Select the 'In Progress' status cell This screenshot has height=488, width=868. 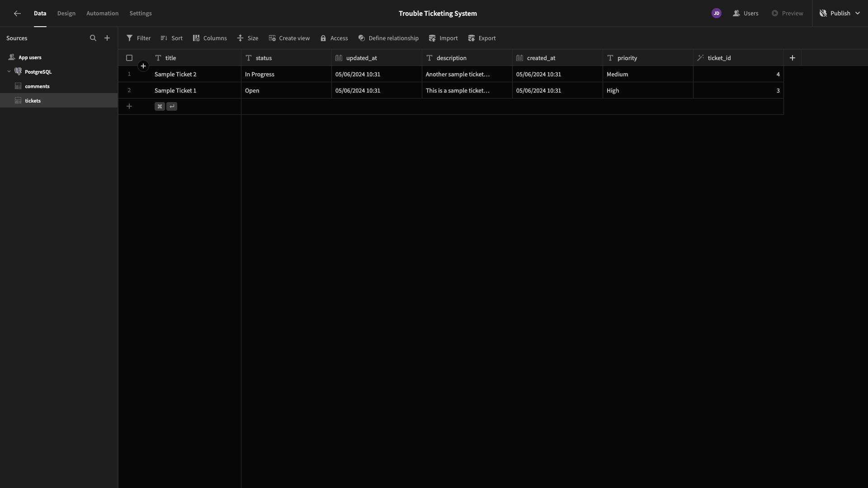click(x=286, y=74)
